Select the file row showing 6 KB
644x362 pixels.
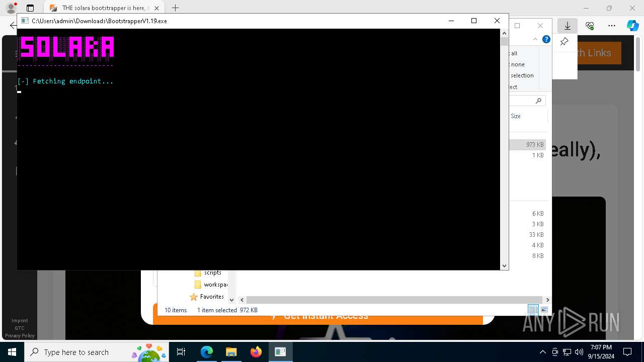(527, 214)
